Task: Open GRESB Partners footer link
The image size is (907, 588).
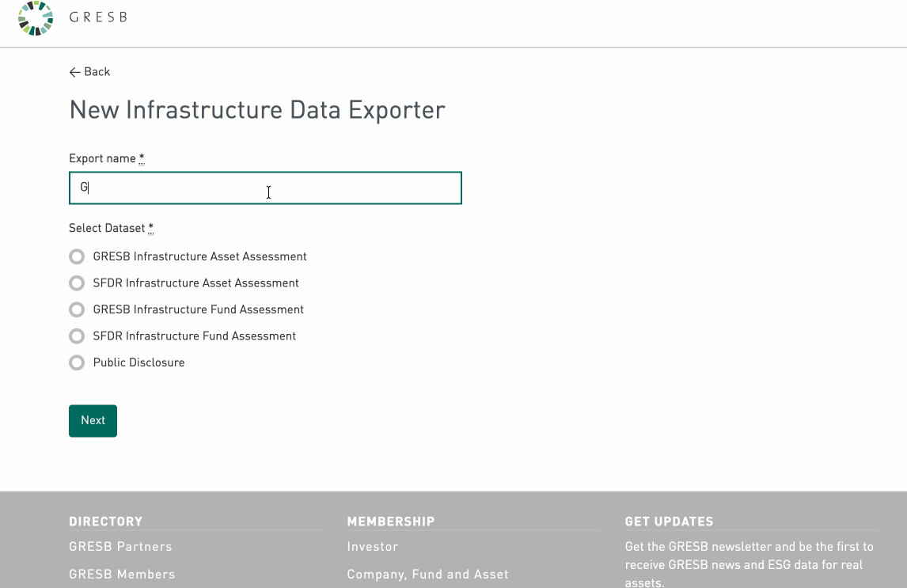Action: (x=120, y=546)
